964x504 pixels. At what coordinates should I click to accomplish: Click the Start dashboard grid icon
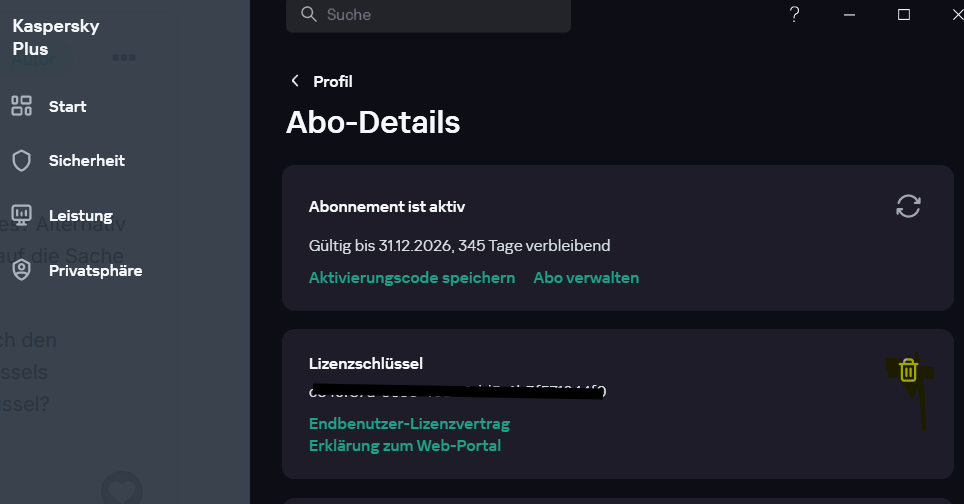(x=21, y=106)
